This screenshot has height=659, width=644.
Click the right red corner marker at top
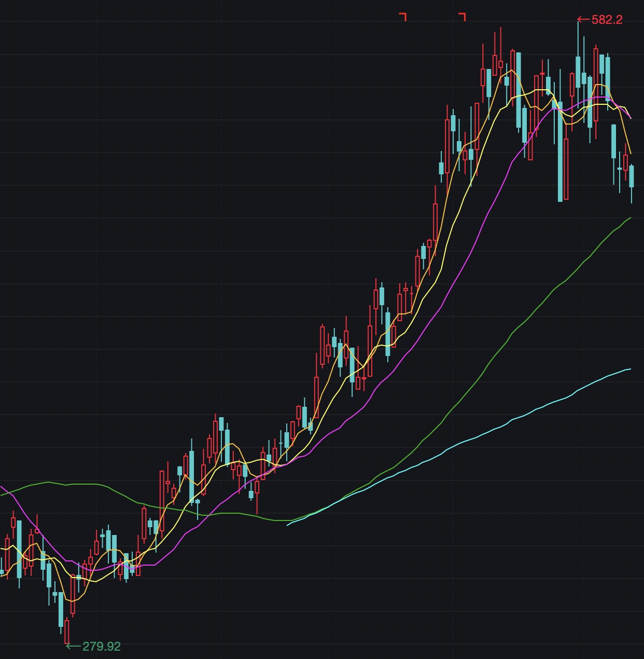[x=463, y=17]
